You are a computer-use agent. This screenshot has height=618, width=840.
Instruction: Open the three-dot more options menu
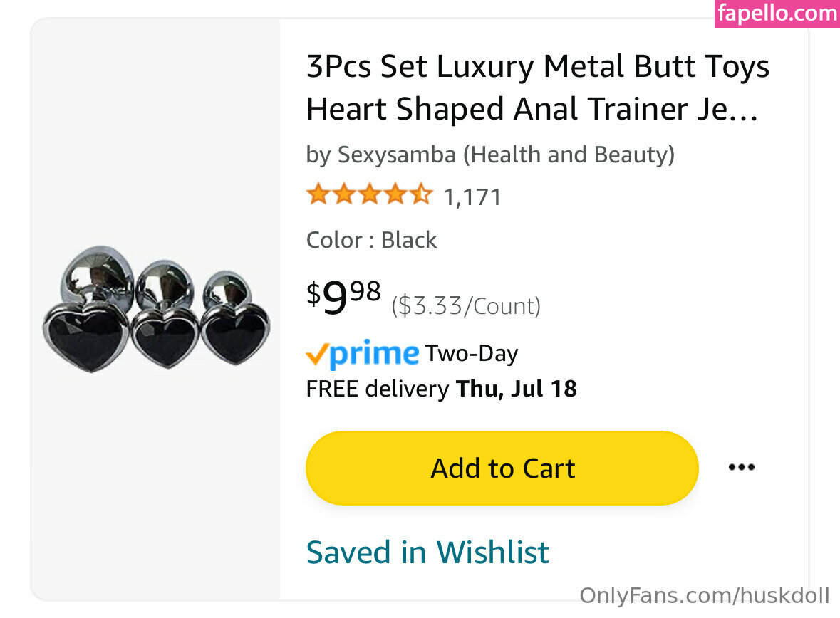click(741, 468)
